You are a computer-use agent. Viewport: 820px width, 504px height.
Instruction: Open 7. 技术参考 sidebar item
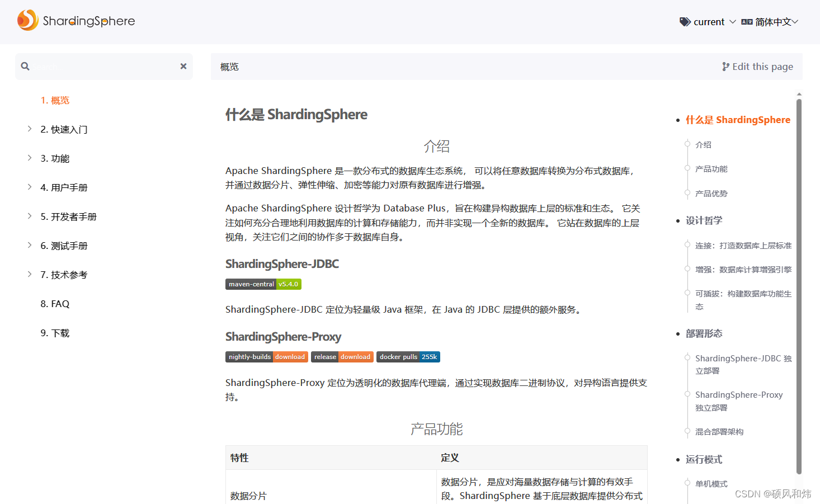(x=64, y=275)
